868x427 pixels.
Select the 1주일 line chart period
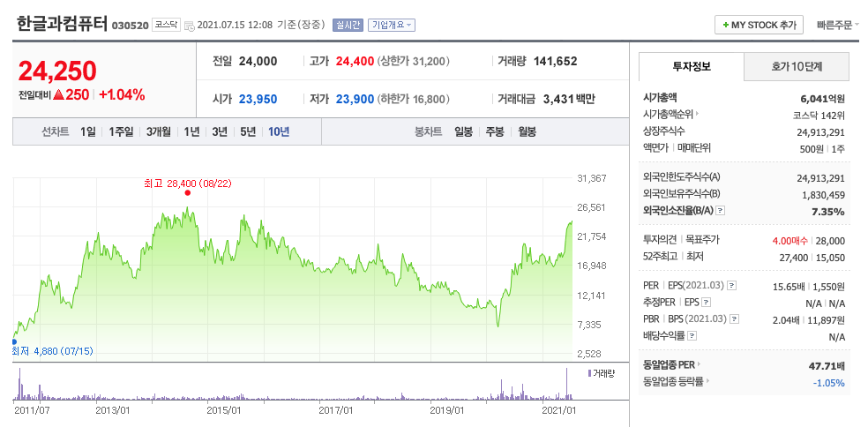coord(121,131)
